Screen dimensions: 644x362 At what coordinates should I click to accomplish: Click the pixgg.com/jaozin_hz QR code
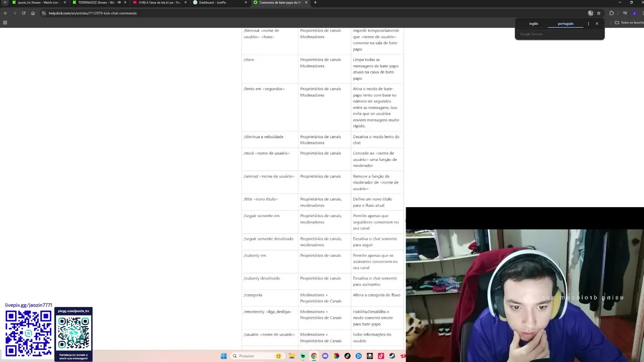[73, 333]
